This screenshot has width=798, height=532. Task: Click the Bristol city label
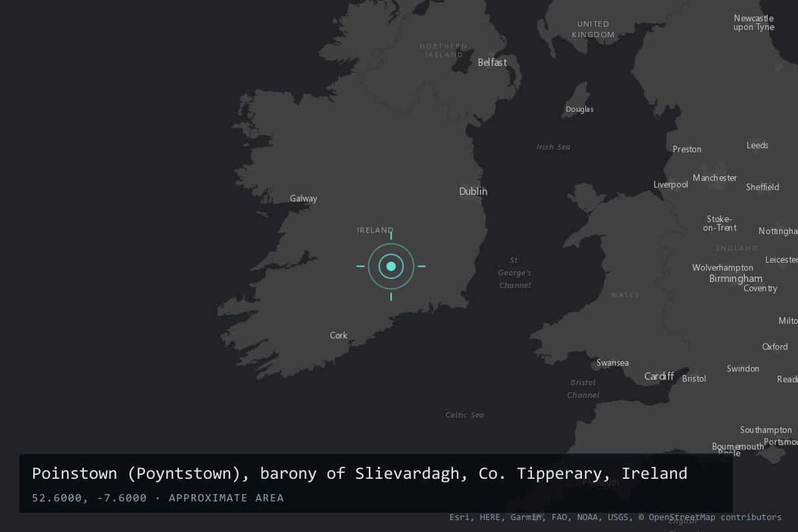(694, 379)
